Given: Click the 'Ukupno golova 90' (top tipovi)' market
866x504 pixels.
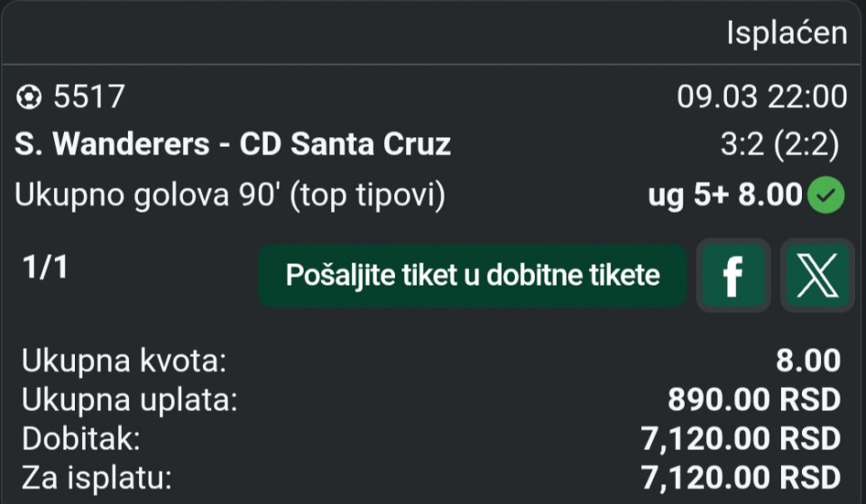Looking at the screenshot, I should click(230, 196).
